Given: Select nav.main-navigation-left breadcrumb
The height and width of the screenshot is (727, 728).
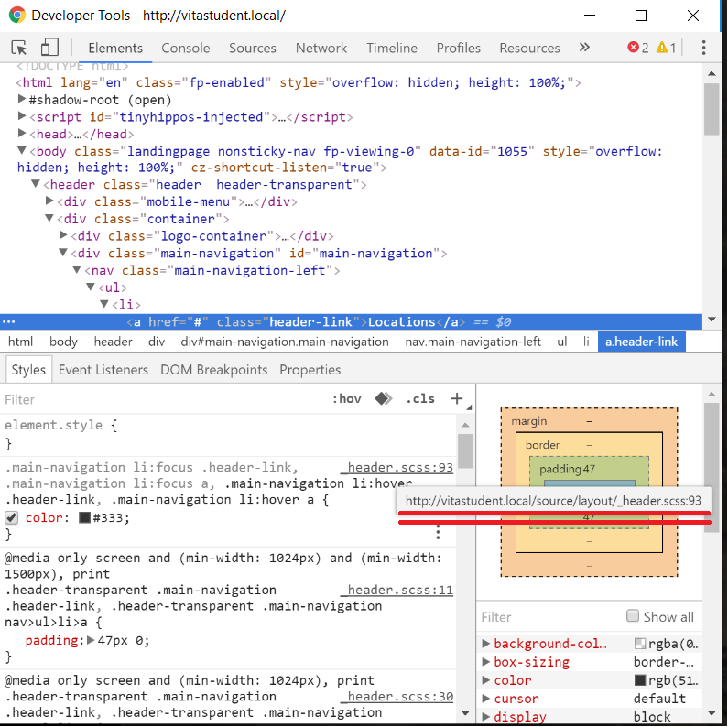Looking at the screenshot, I should [x=473, y=342].
